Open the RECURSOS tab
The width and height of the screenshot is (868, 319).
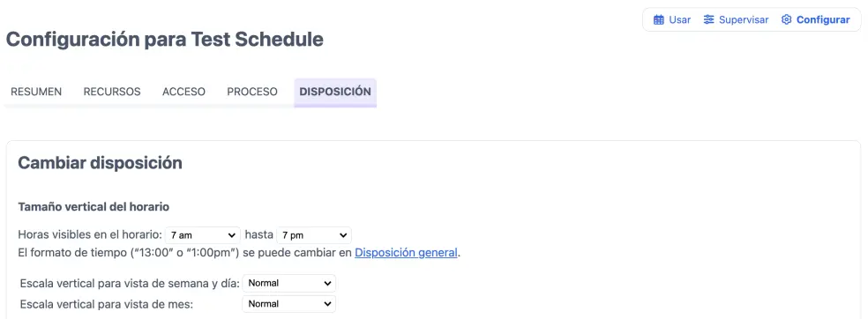tap(112, 92)
